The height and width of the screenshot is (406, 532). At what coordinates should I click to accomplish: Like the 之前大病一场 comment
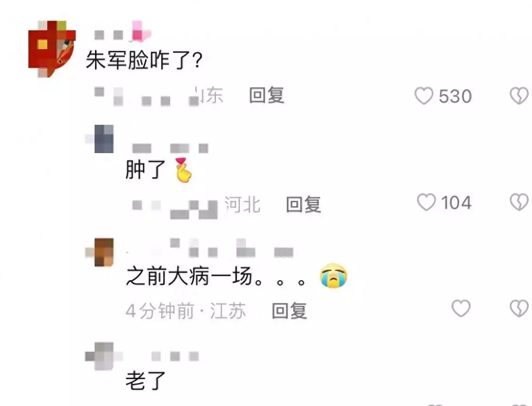pos(461,308)
